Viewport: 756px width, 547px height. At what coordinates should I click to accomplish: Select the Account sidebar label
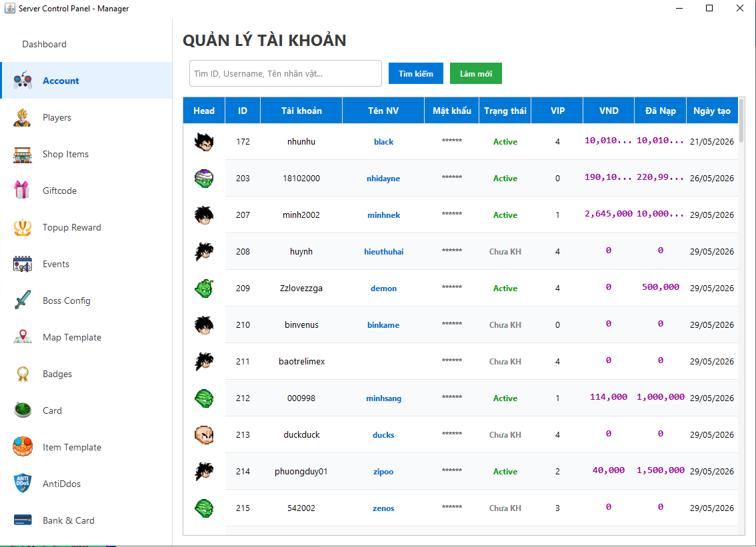point(61,81)
